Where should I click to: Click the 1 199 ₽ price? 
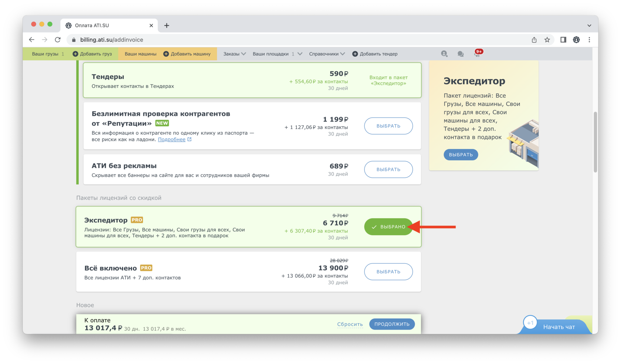point(335,119)
